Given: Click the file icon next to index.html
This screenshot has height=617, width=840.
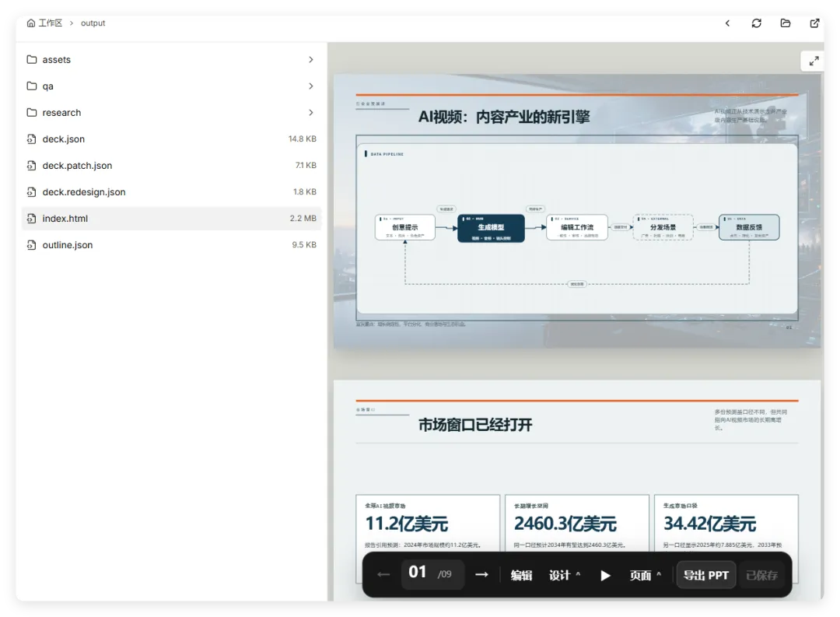Looking at the screenshot, I should point(32,218).
